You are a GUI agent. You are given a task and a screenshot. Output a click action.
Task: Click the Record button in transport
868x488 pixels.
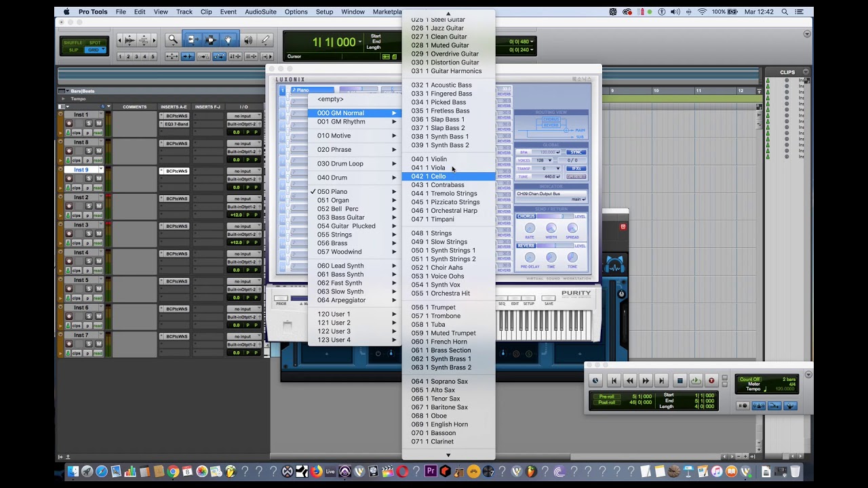711,381
